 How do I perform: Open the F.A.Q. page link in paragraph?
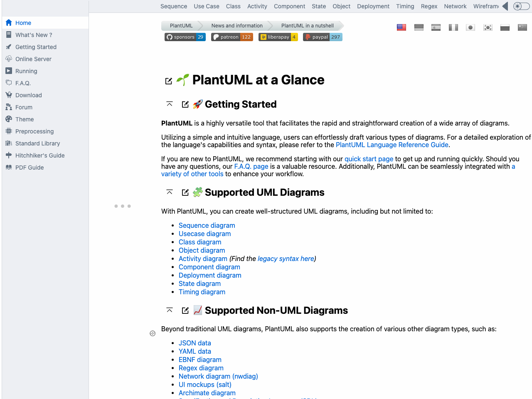(x=251, y=166)
